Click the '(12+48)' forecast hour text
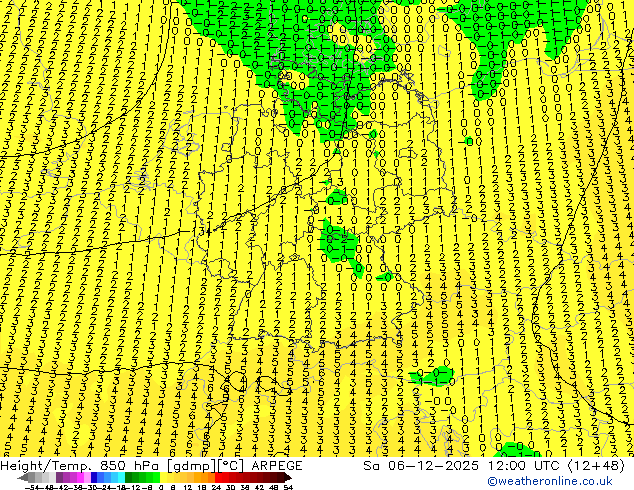The height and width of the screenshot is (490, 634). click(597, 466)
